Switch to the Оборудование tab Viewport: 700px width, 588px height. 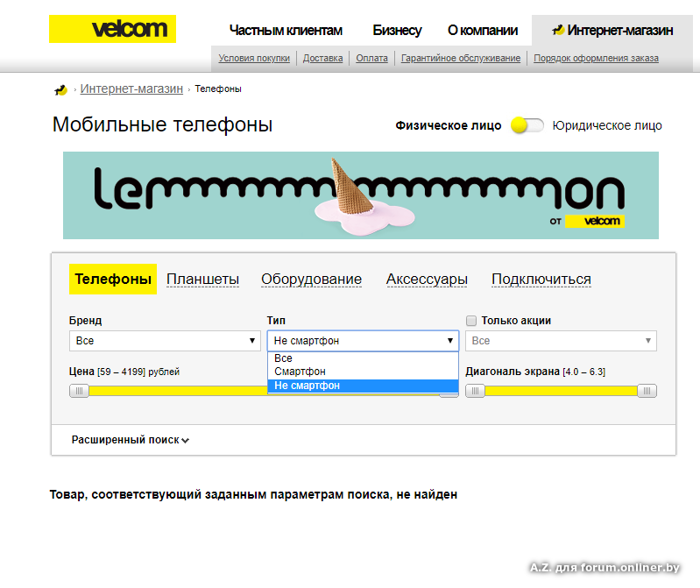[312, 279]
